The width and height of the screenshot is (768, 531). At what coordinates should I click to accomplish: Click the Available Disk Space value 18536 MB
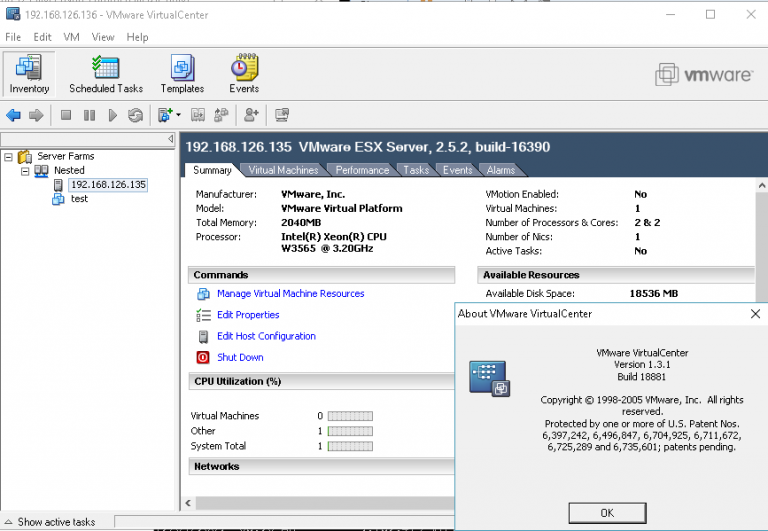653,293
